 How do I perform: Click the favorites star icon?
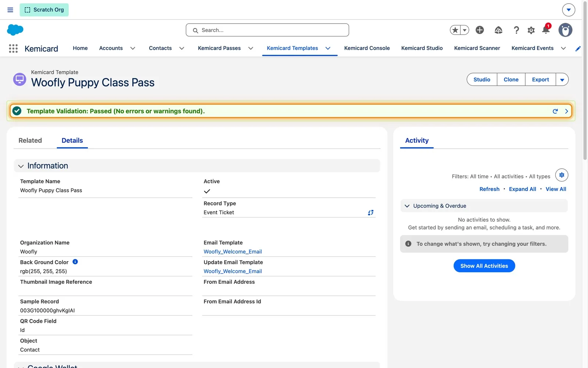pyautogui.click(x=455, y=30)
